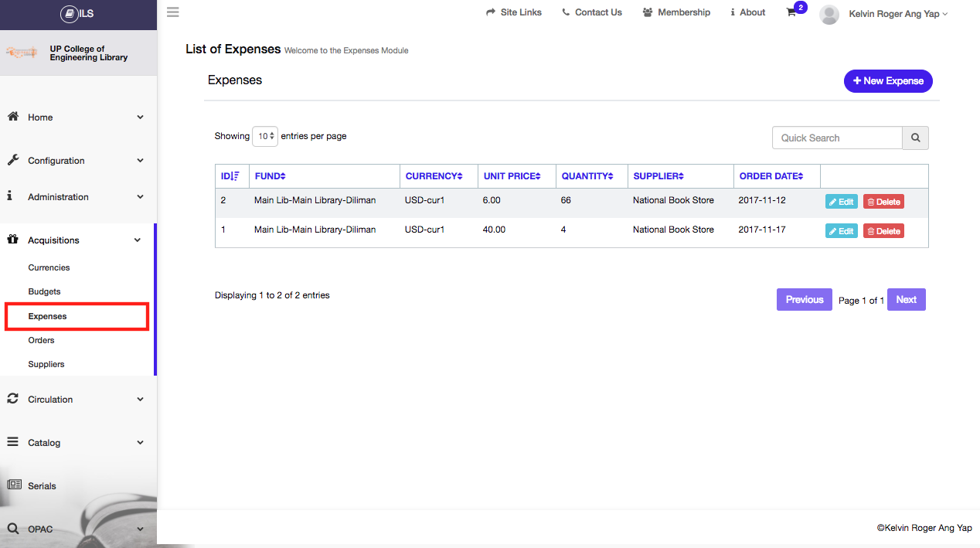
Task: Select Suppliers in the Acquisitions submenu
Action: click(x=46, y=364)
